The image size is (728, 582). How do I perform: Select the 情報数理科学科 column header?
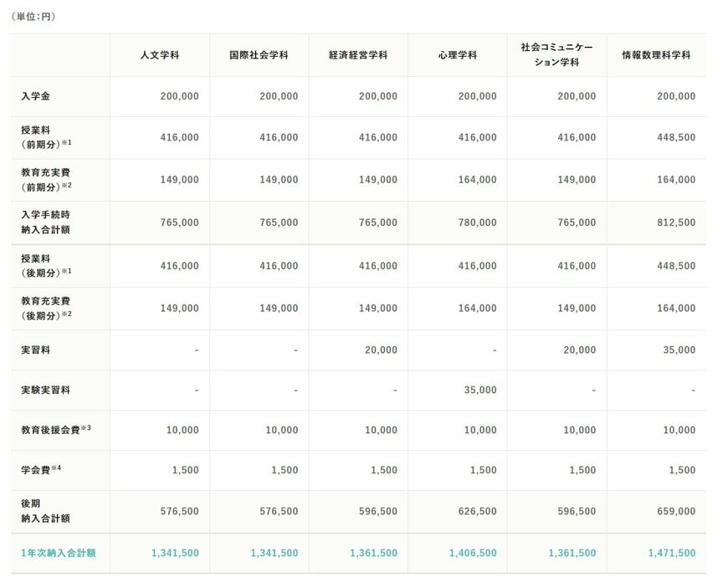click(656, 55)
